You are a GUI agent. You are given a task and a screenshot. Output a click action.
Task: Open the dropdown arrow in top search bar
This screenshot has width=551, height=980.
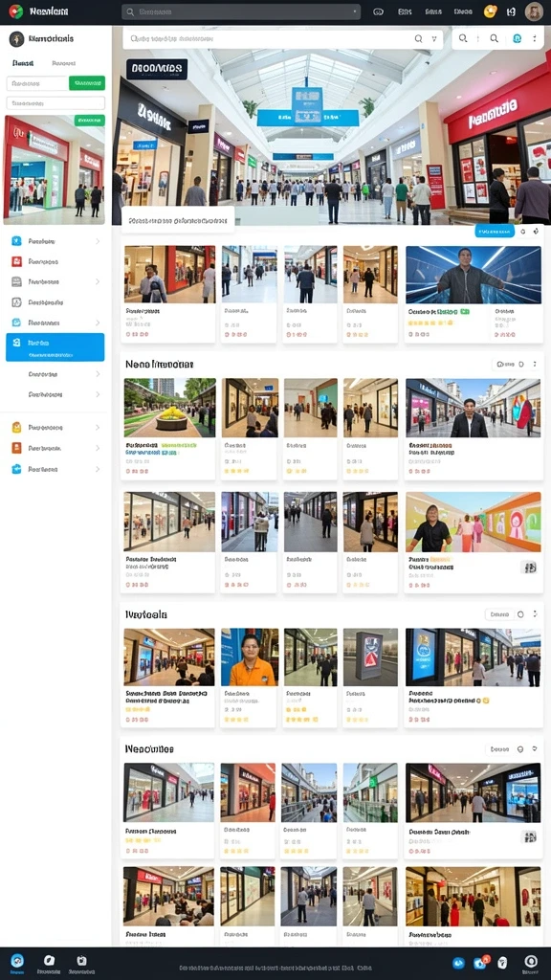tap(355, 11)
